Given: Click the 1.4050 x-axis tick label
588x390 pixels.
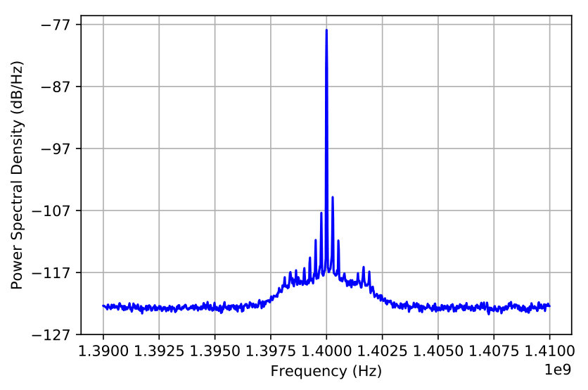Looking at the screenshot, I should pos(438,351).
